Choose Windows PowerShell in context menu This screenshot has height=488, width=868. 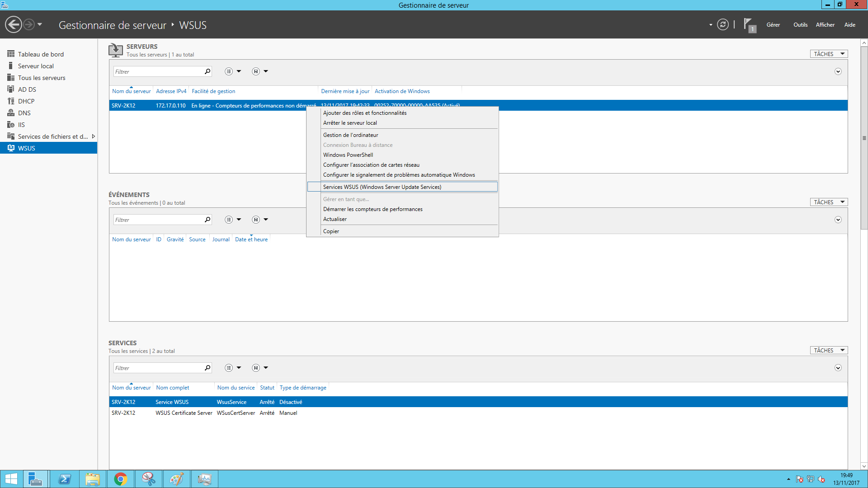click(402, 155)
